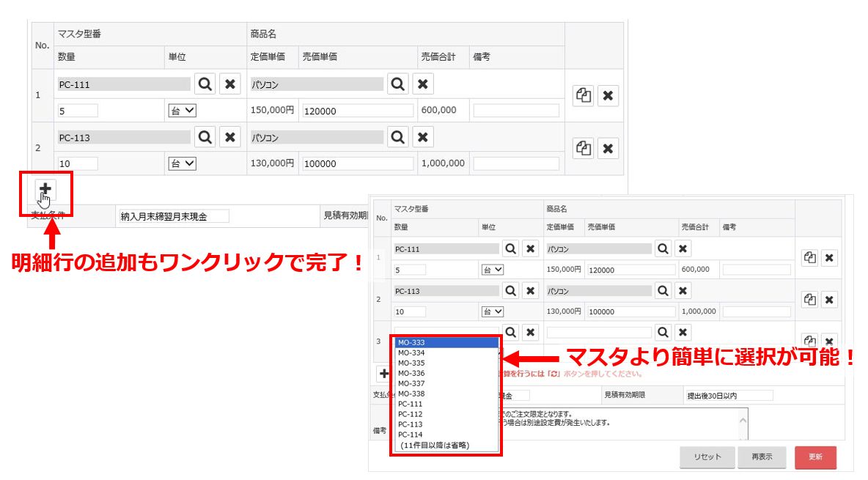This screenshot has width=868, height=480.
Task: Open row 2 台 unit dropdown in larger top-left table
Action: [x=183, y=163]
